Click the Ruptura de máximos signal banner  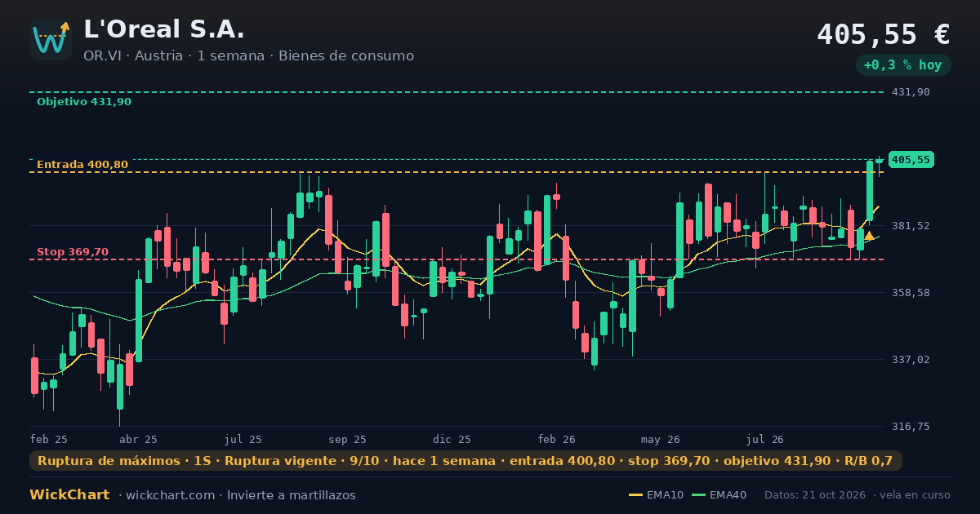tap(465, 461)
